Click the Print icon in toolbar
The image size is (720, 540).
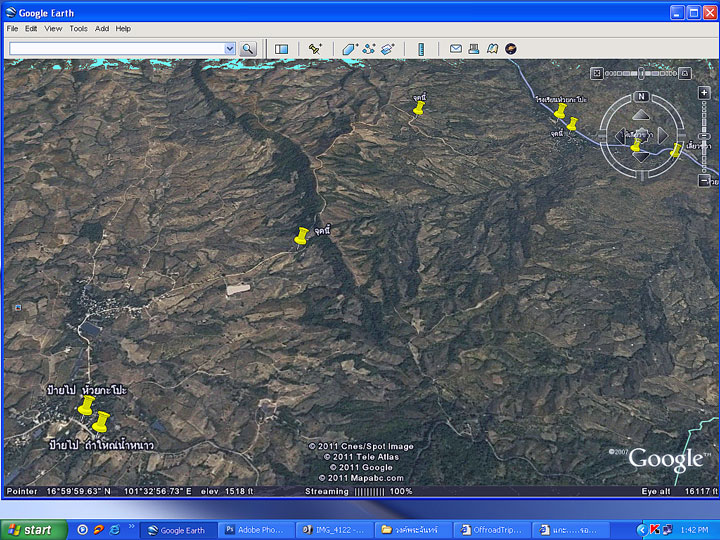point(474,48)
